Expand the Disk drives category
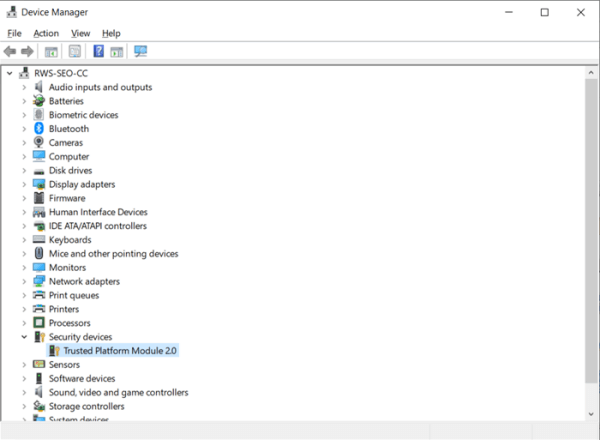The width and height of the screenshot is (600, 440). 24,170
